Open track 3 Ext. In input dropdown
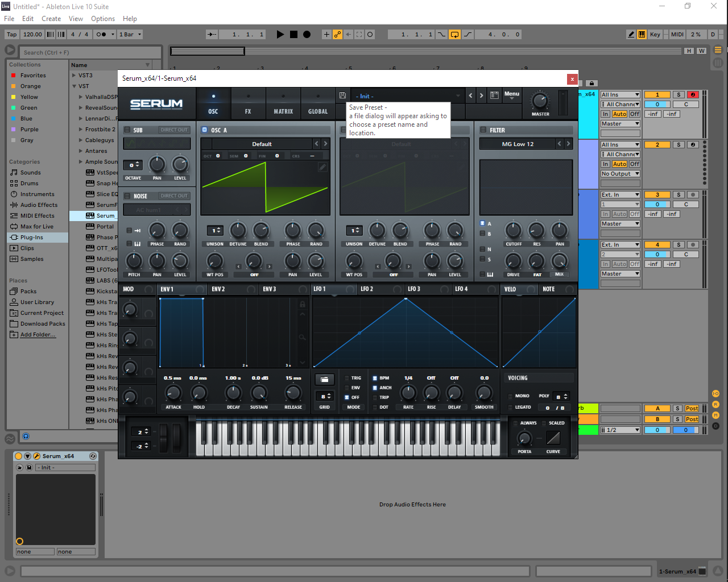 pos(621,195)
